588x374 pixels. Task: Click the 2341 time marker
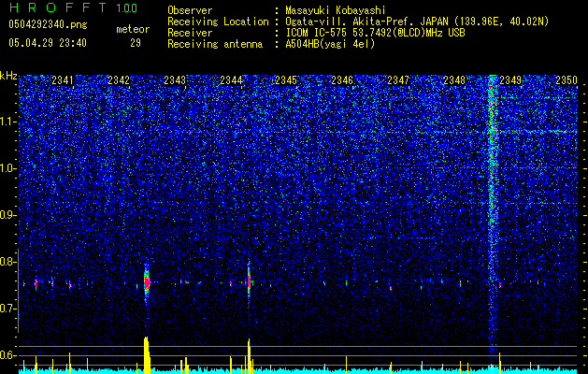tap(63, 80)
